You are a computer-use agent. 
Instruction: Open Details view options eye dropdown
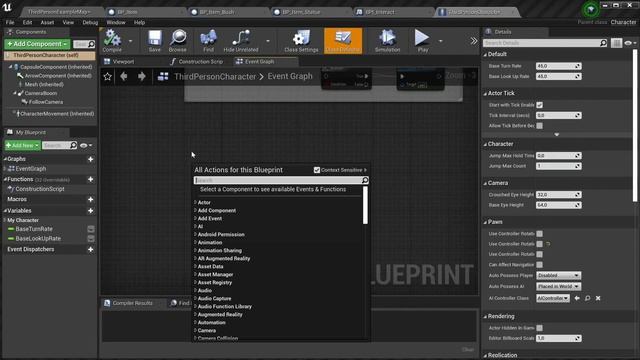point(630,42)
